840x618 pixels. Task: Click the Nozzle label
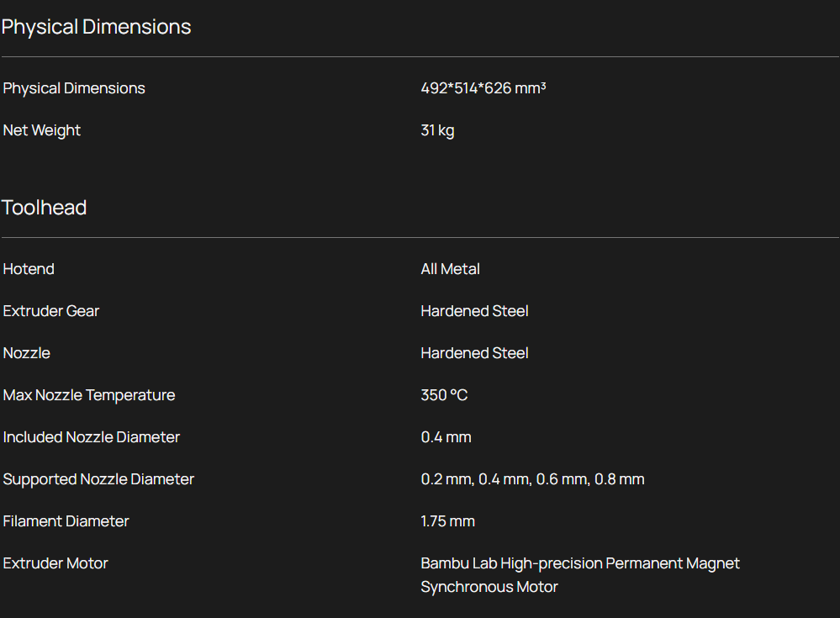pos(27,353)
